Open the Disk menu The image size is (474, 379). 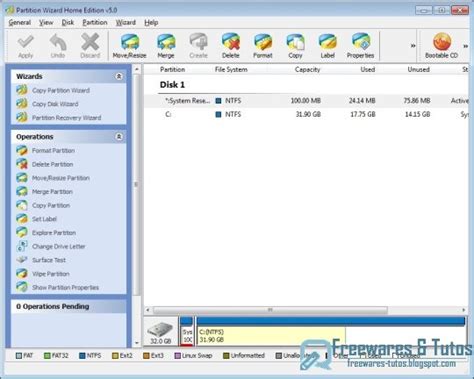68,23
